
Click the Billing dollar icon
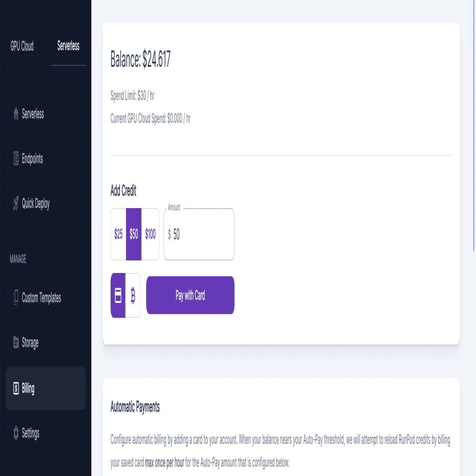pyautogui.click(x=16, y=388)
